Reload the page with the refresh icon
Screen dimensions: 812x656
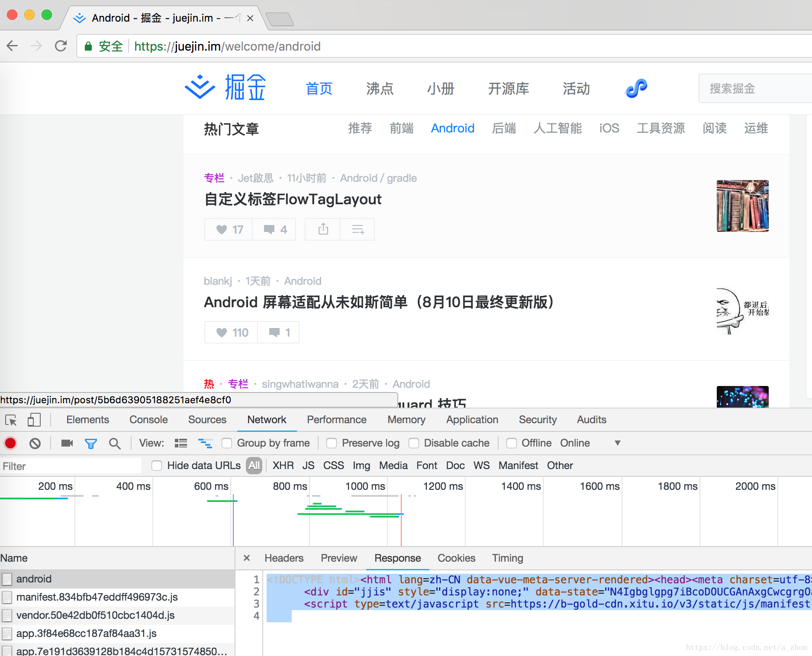coord(61,46)
